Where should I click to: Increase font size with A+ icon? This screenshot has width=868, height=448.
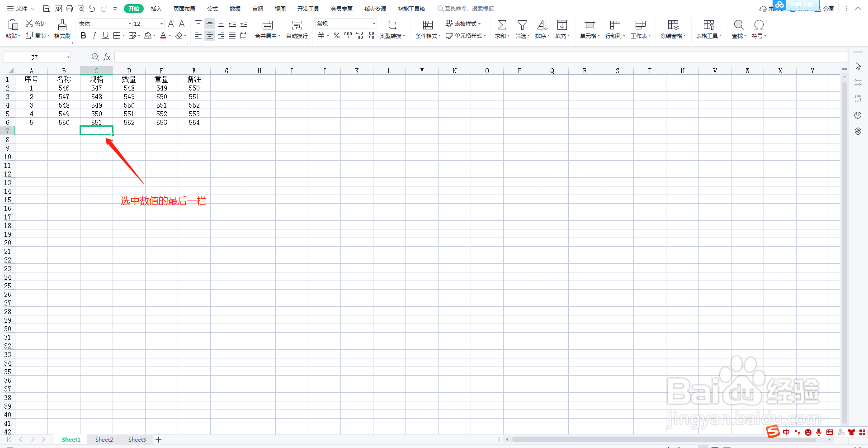pyautogui.click(x=171, y=24)
